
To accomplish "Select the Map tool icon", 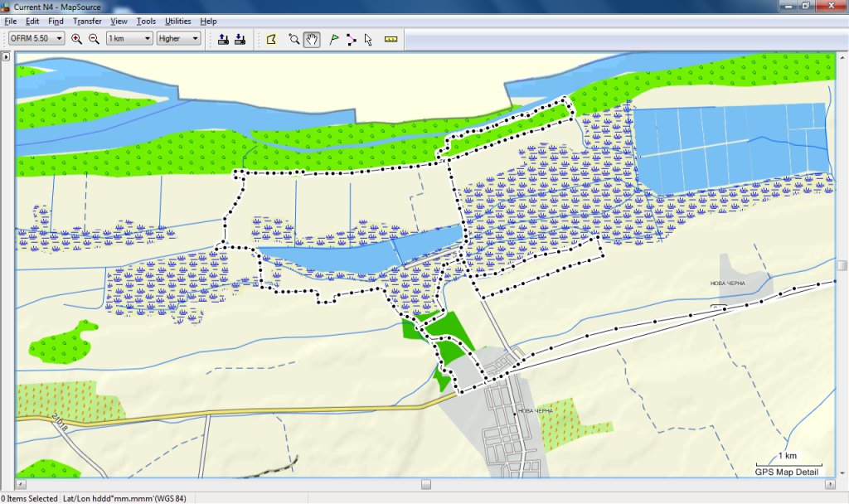I will tap(271, 39).
